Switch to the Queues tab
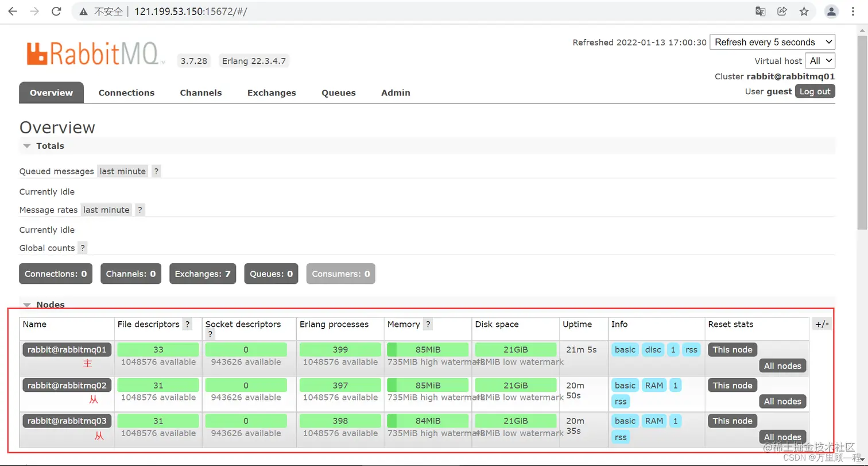The image size is (868, 466). pyautogui.click(x=339, y=93)
